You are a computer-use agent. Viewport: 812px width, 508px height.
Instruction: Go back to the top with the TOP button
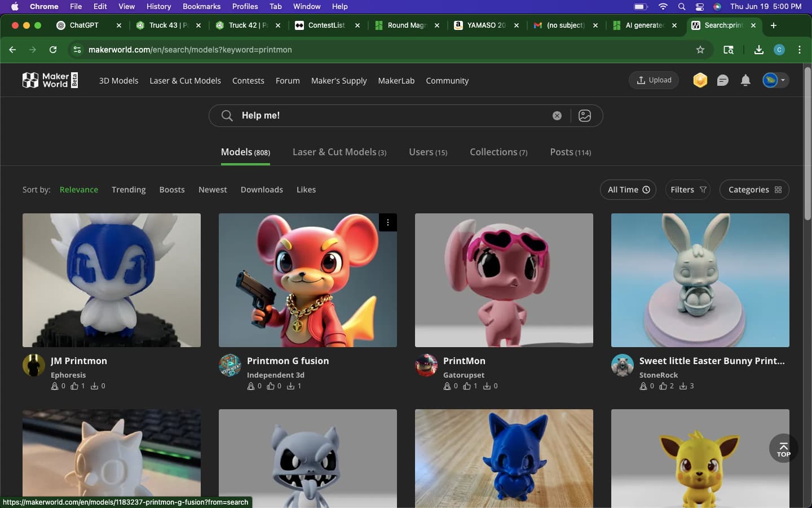(783, 448)
